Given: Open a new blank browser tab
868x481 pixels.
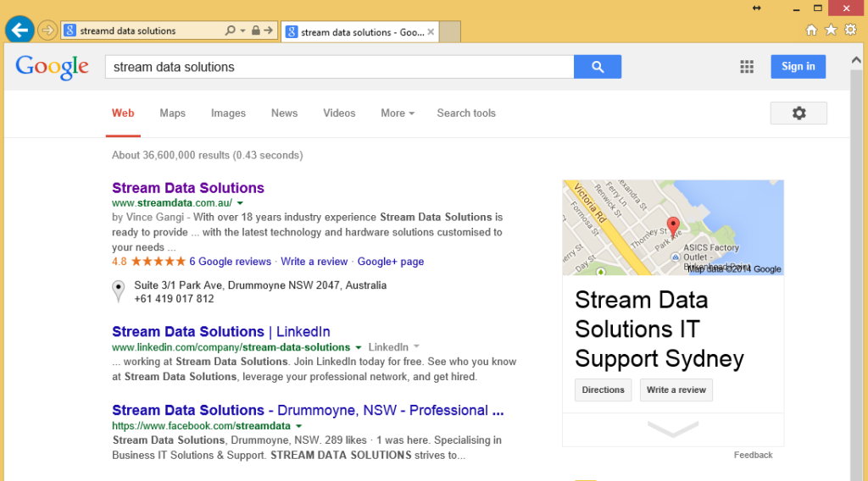Looking at the screenshot, I should (450, 32).
